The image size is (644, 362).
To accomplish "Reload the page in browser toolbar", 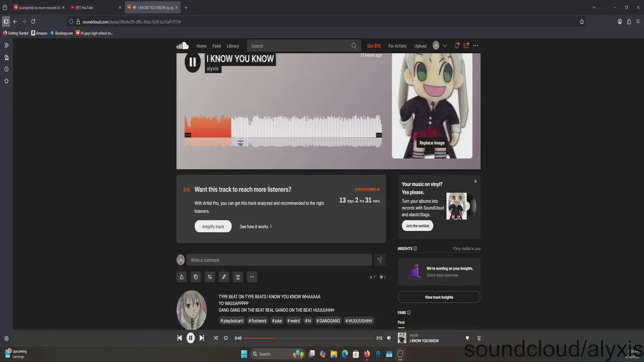I will [x=33, y=22].
